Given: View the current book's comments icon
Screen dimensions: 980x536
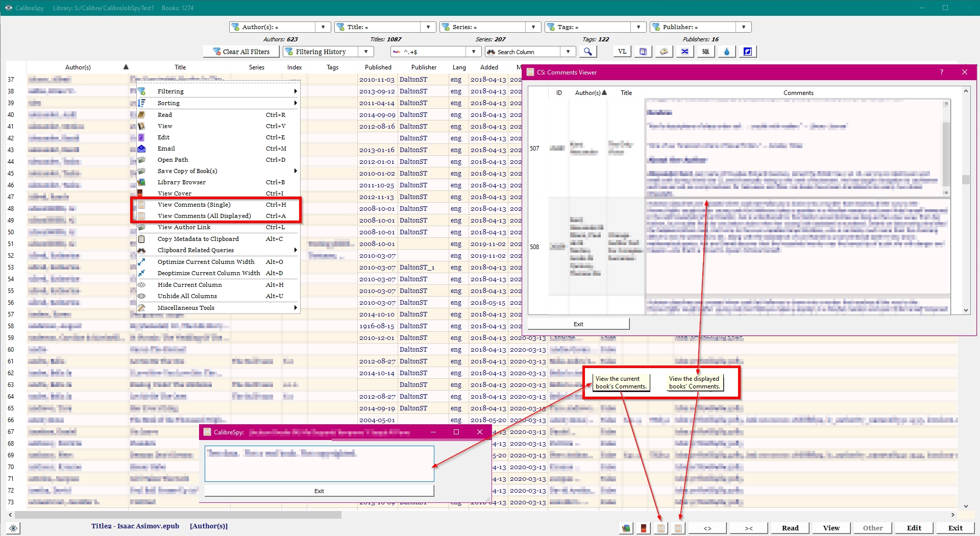Looking at the screenshot, I should [661, 528].
